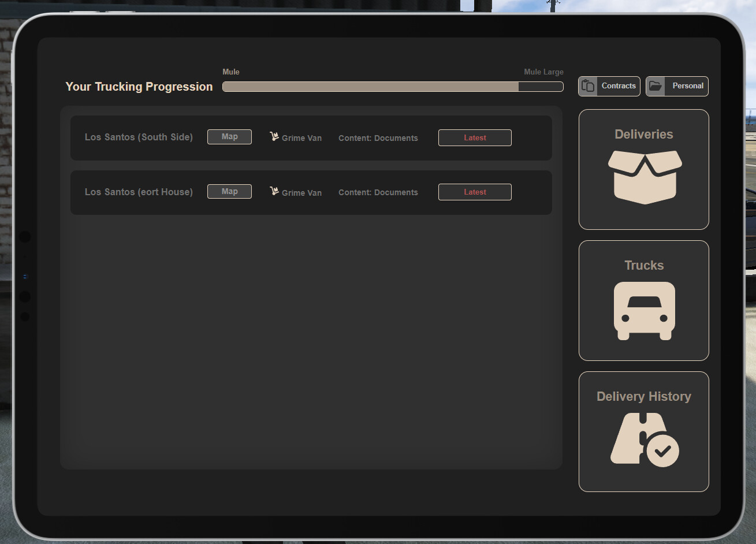Click Latest on the South Side delivery
This screenshot has height=544, width=756.
pyautogui.click(x=475, y=137)
